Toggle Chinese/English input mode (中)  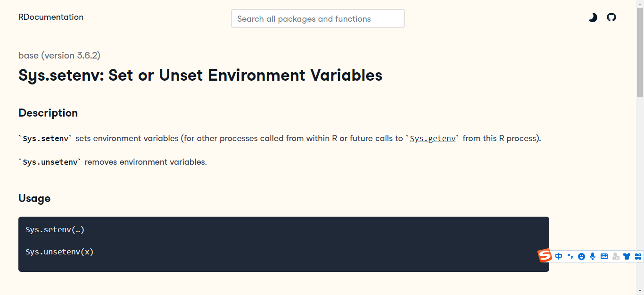click(x=559, y=256)
